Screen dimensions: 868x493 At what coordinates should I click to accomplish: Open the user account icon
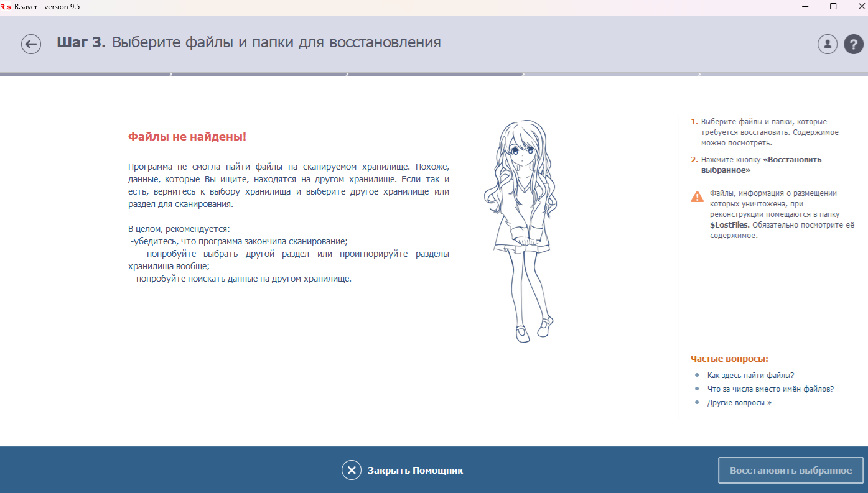pos(828,44)
